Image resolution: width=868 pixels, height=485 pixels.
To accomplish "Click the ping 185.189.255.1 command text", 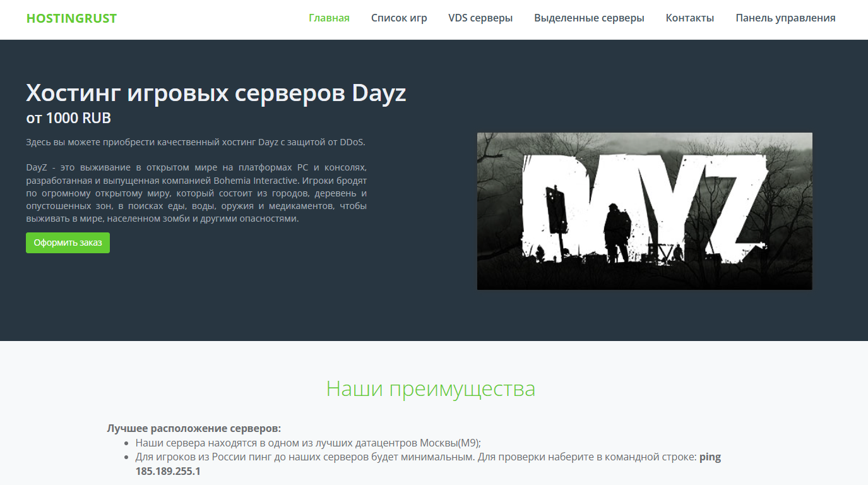I will [428, 464].
